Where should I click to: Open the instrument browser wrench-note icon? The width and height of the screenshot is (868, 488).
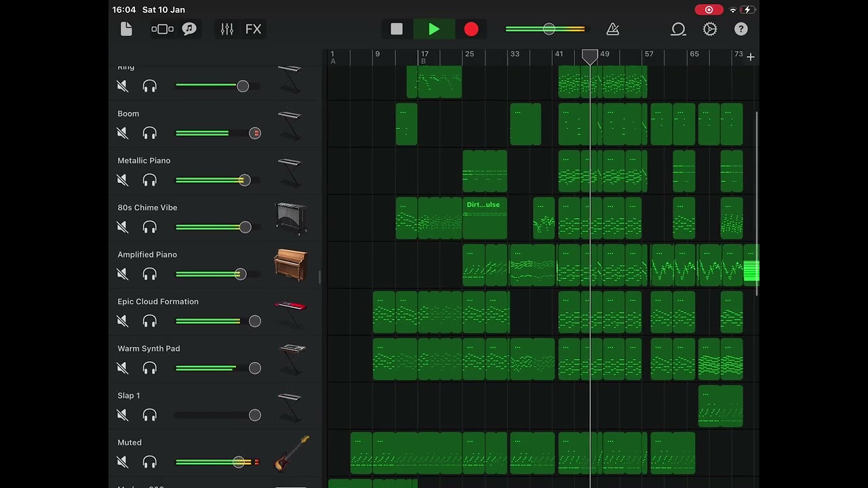(189, 29)
